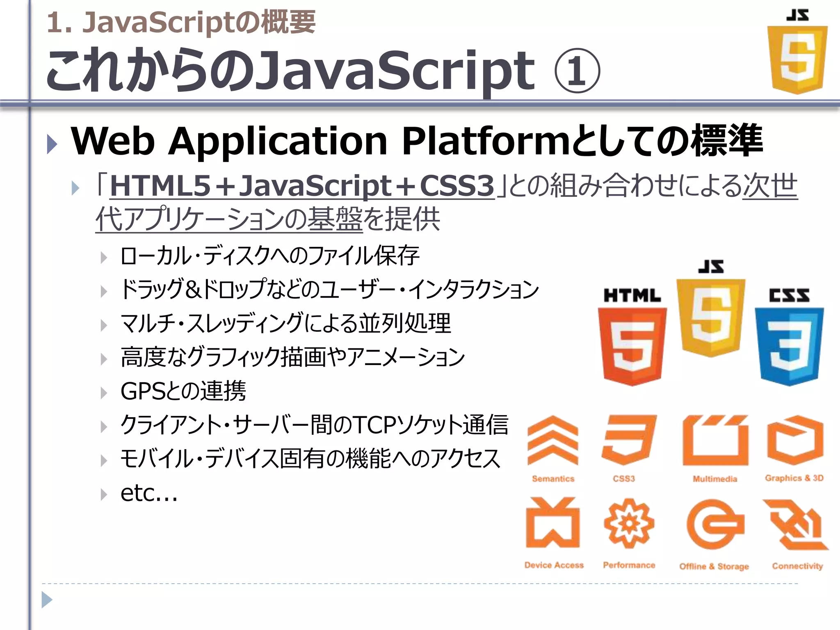The height and width of the screenshot is (630, 840).
Task: Click the text GPSとの連携
Action: coord(183,391)
